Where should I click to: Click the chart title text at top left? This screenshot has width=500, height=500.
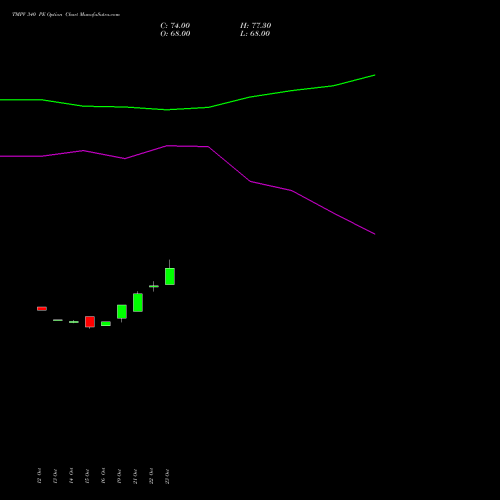[66, 15]
